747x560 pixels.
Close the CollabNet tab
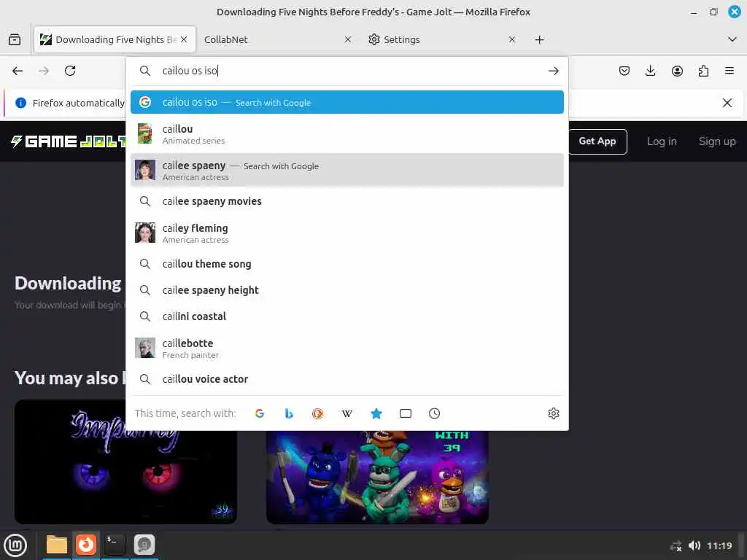[348, 39]
